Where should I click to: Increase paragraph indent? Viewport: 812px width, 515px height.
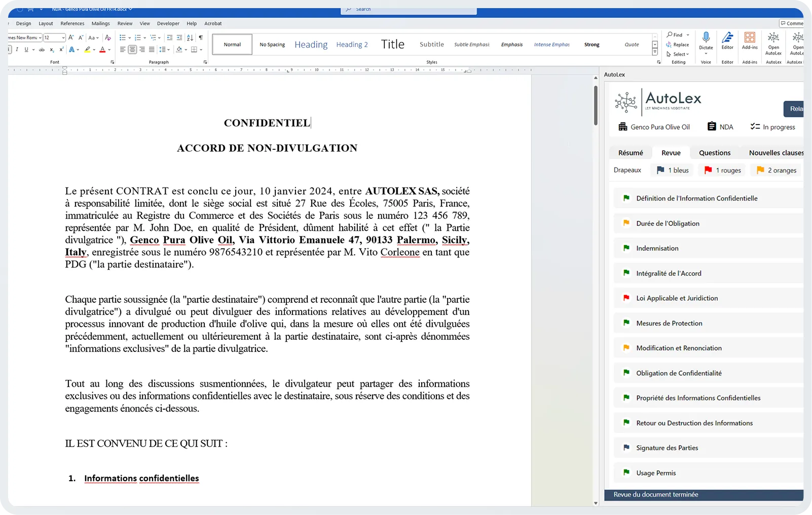(x=179, y=37)
